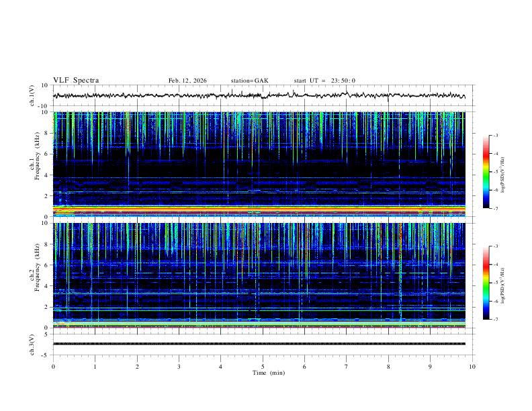Click time axis tick label "1"

[95, 367]
